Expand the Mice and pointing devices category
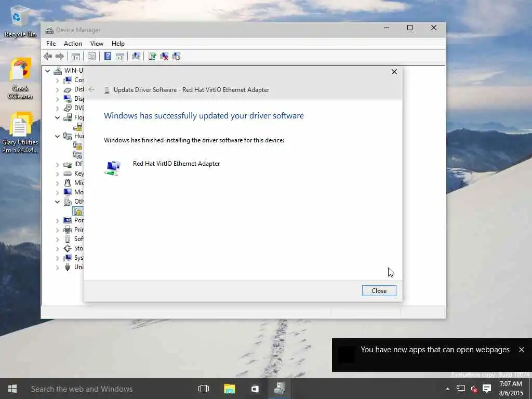The image size is (532, 399). pyautogui.click(x=57, y=183)
